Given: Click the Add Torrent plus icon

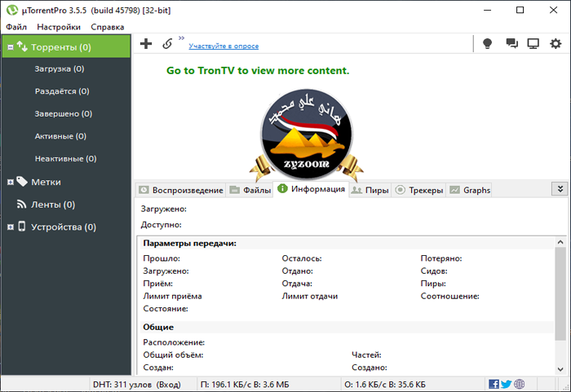Looking at the screenshot, I should pyautogui.click(x=146, y=44).
